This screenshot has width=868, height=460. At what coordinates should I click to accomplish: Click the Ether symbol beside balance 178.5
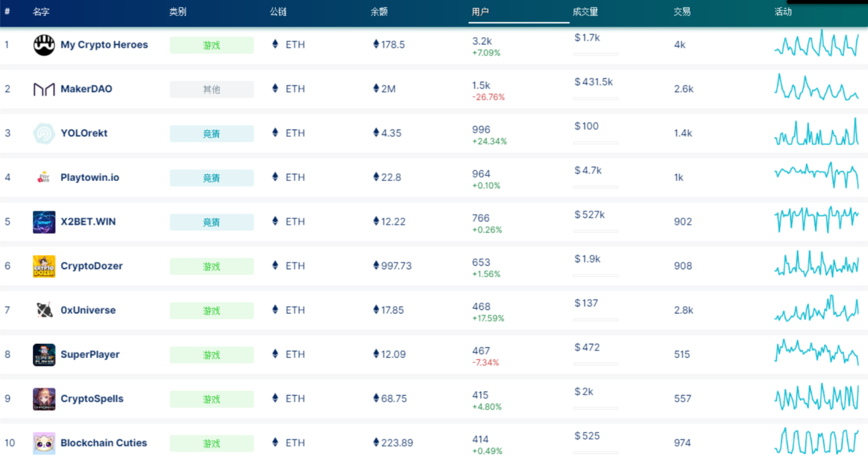[x=376, y=44]
